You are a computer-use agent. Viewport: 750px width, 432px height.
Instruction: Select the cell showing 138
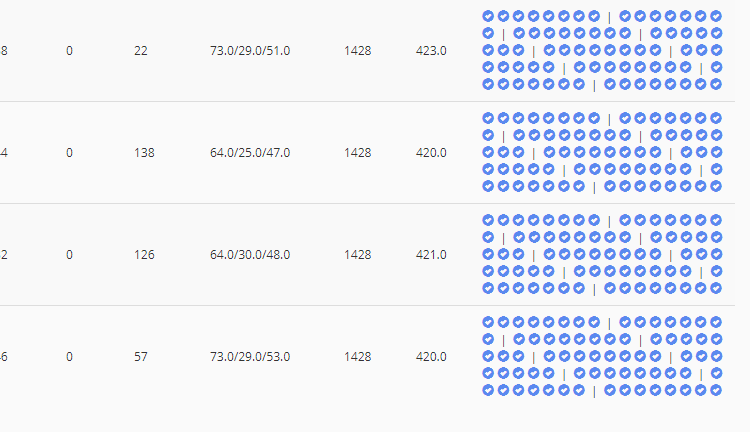(144, 153)
